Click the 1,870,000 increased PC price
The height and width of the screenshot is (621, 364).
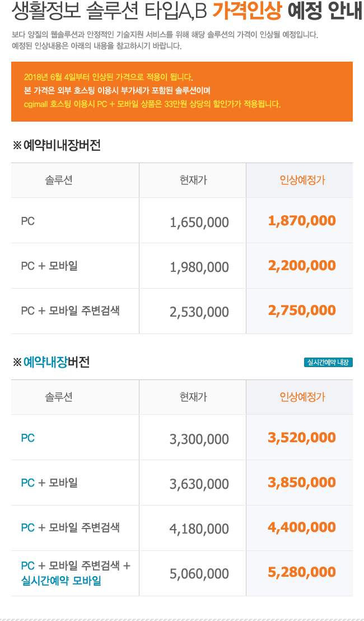pos(302,221)
